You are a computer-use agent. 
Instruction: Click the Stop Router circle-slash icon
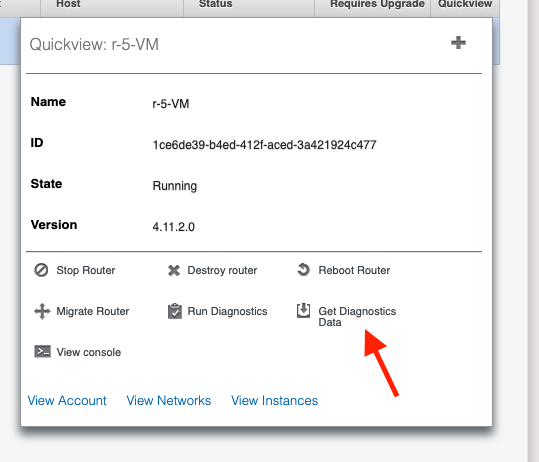[41, 270]
